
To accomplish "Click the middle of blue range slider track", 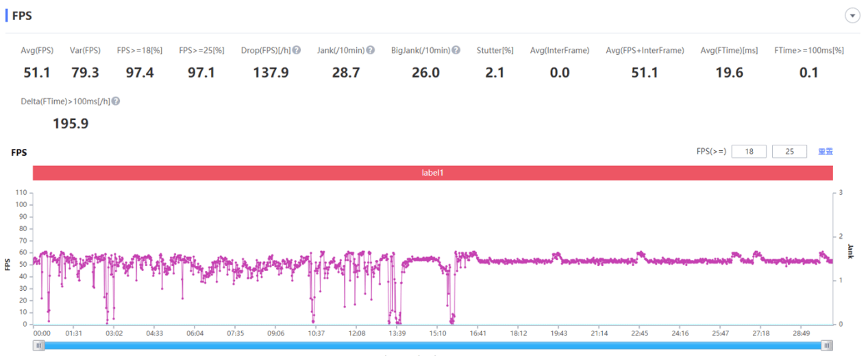I will coord(433,346).
